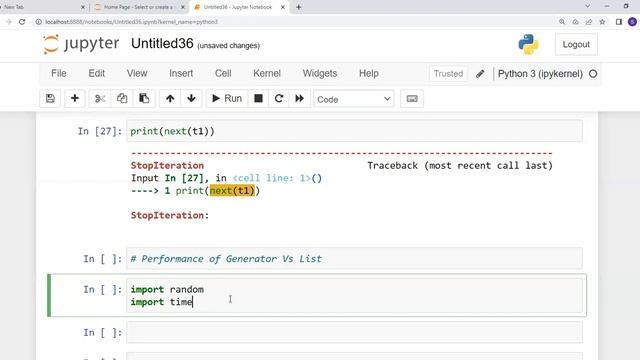Screen dimensions: 640x360
Task: Open a new browser tab with plus
Action: 298,7
